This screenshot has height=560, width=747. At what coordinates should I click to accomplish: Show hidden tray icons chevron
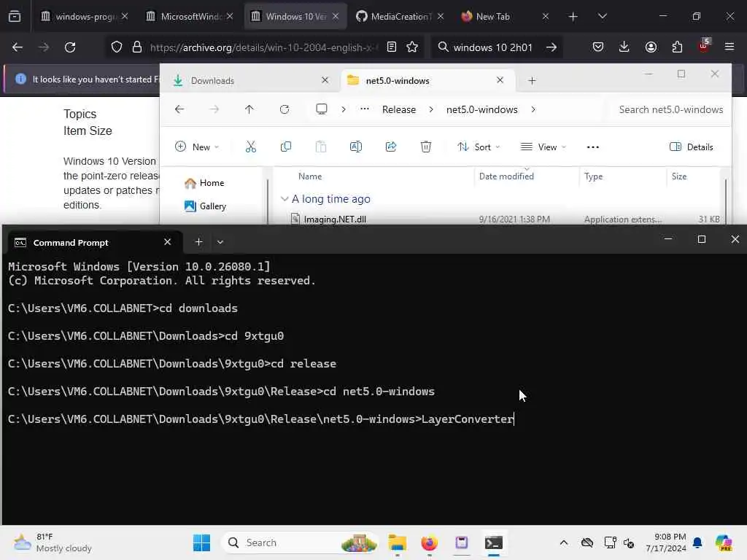tap(564, 542)
